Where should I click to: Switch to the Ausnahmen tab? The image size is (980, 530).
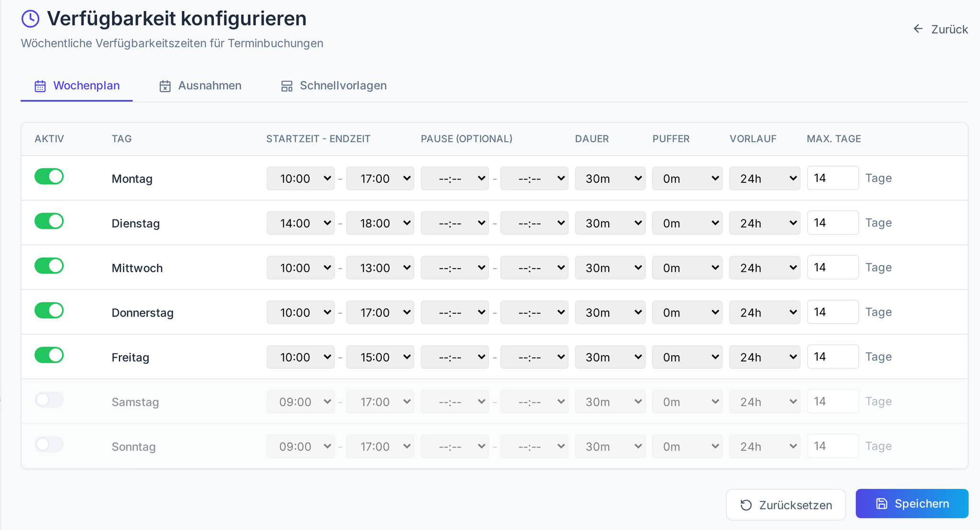(200, 86)
